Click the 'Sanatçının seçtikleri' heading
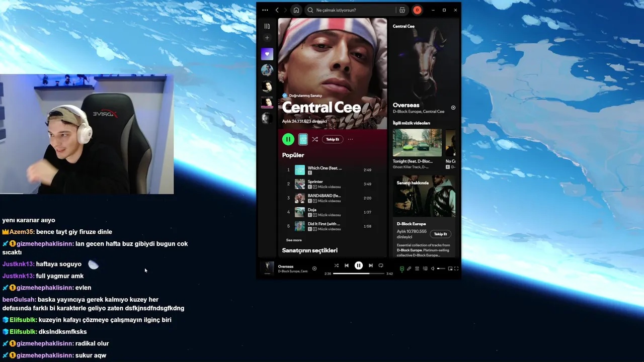This screenshot has height=362, width=644. point(310,250)
